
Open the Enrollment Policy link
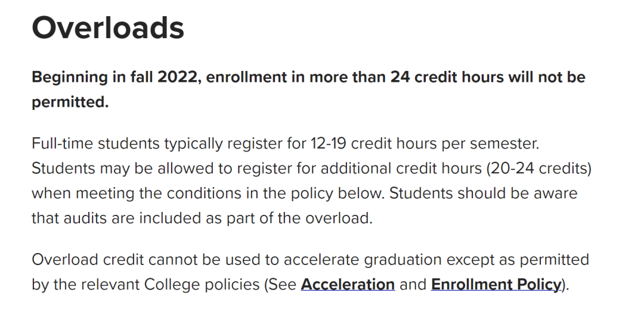coord(496,284)
